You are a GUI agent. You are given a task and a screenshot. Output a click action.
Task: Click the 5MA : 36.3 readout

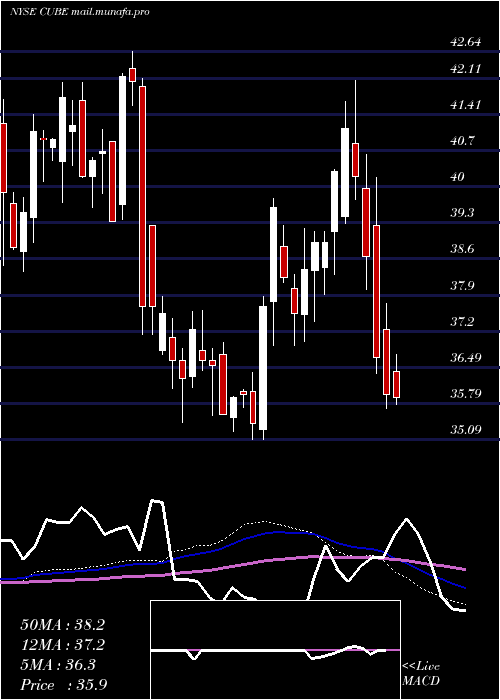coord(58,665)
